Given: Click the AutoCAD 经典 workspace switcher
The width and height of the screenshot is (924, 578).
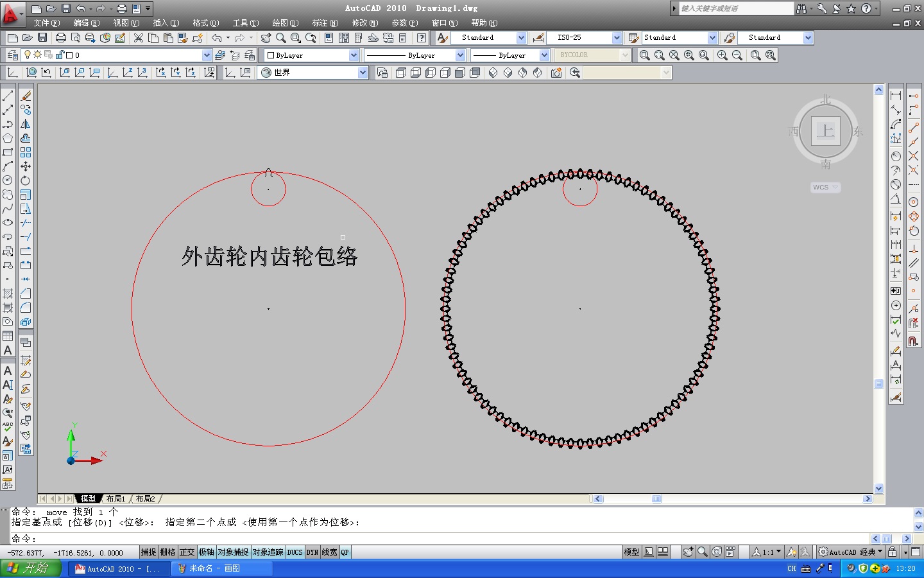Looking at the screenshot, I should [x=851, y=552].
